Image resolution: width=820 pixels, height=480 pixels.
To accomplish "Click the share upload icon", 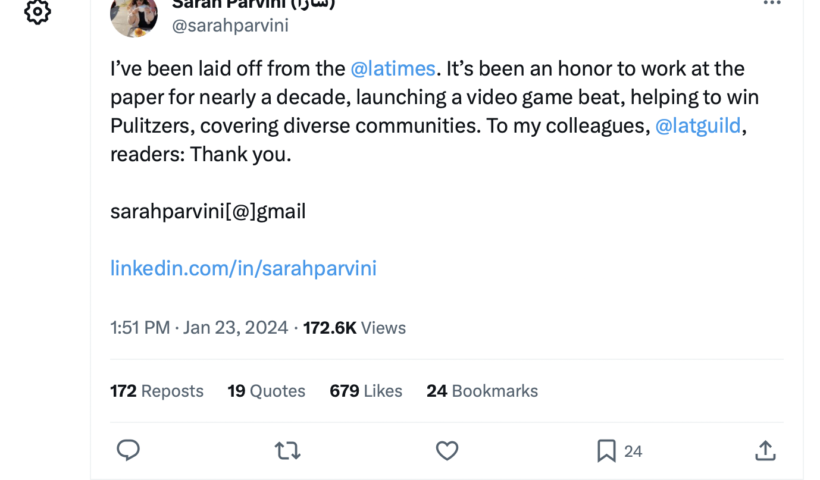I will point(765,451).
